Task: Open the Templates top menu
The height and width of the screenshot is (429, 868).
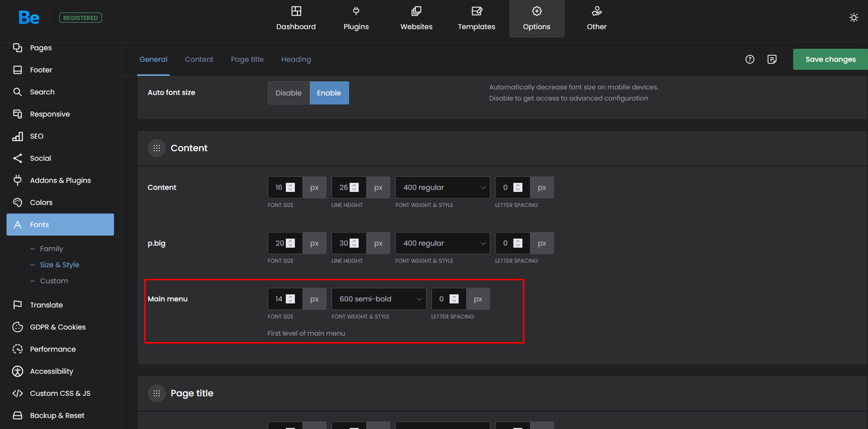Action: (477, 19)
